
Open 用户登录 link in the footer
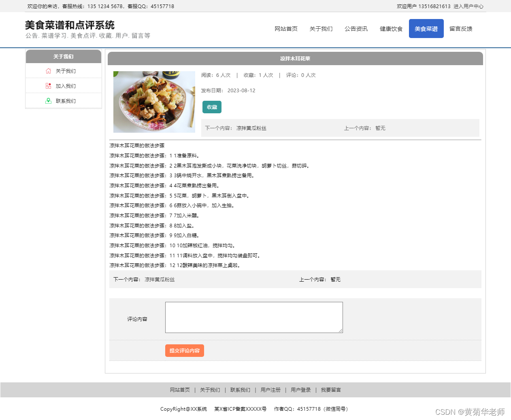300,390
